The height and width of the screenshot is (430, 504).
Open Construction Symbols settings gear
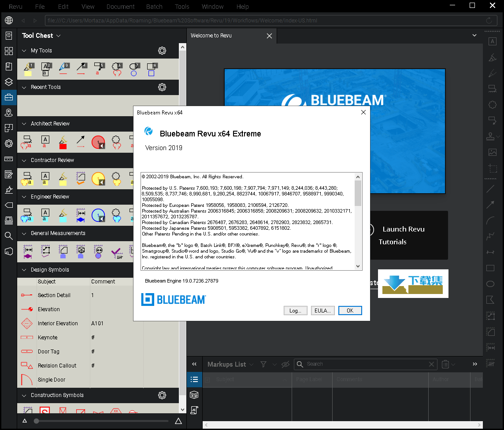pos(162,395)
